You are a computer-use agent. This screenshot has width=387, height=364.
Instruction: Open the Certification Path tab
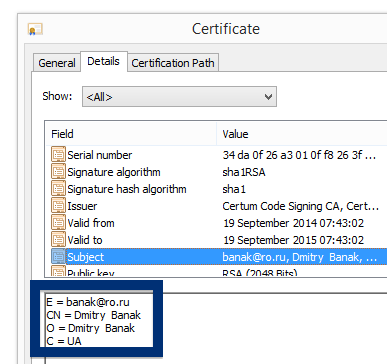click(x=173, y=63)
